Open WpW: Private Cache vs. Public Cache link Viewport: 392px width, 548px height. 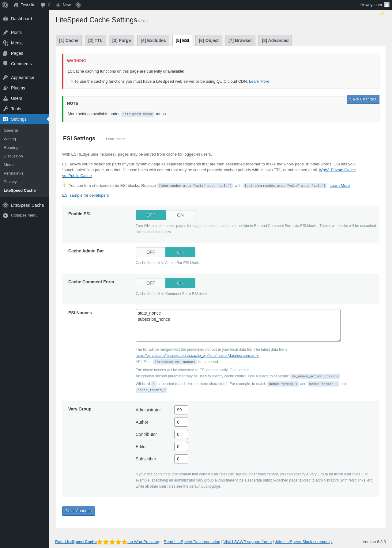(x=337, y=170)
